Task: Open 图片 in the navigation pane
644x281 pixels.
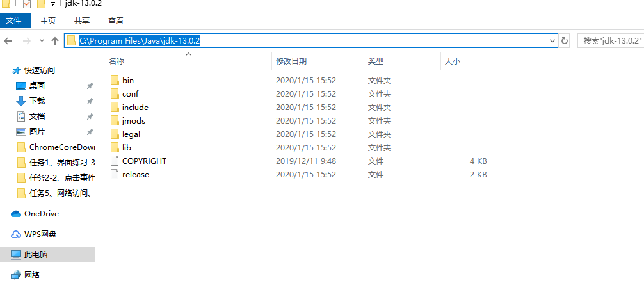Action: [x=37, y=132]
